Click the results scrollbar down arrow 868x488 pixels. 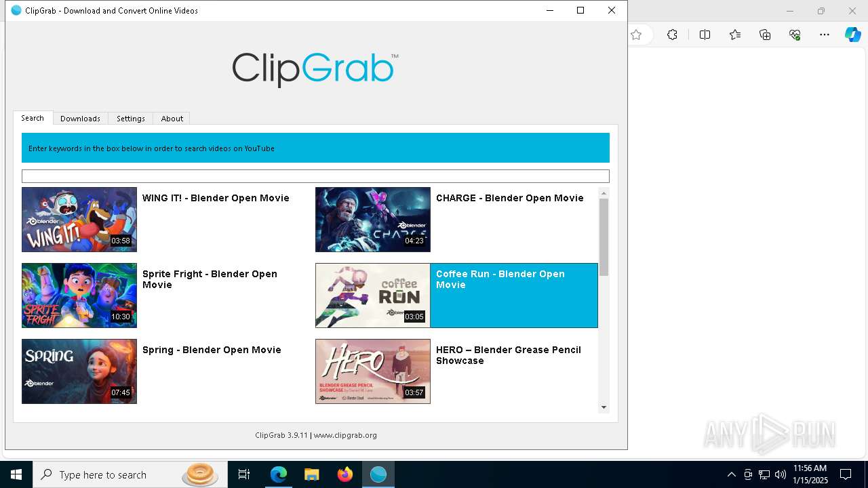click(604, 407)
